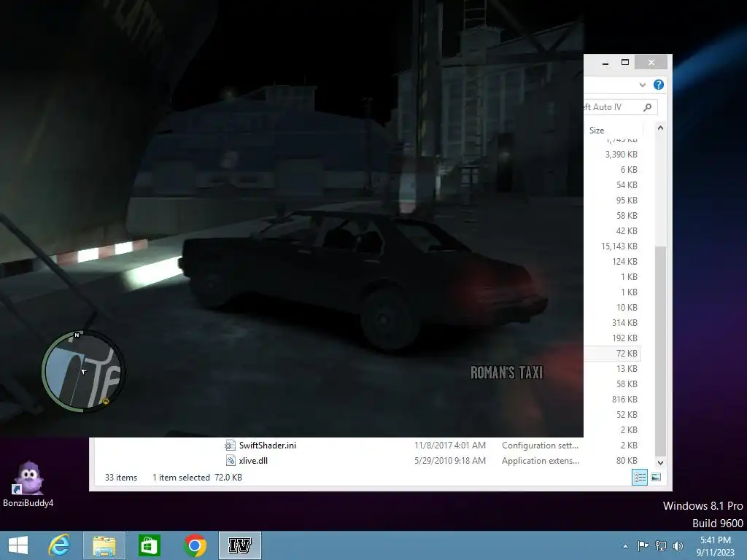
Task: Open Explorer help question mark icon
Action: pyautogui.click(x=659, y=85)
